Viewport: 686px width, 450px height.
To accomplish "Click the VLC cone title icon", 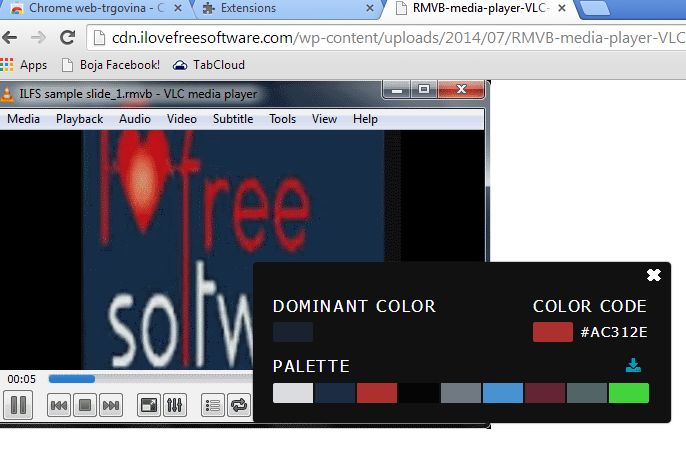I will tap(7, 94).
